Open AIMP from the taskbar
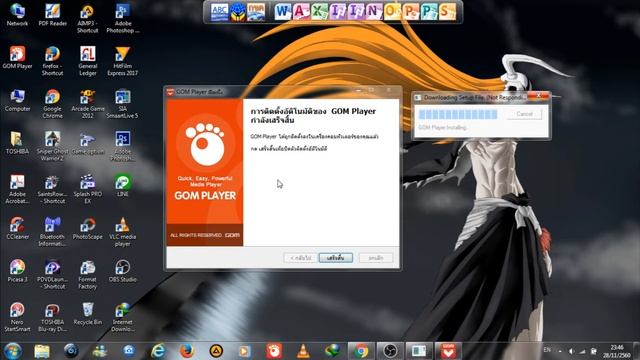Image resolution: width=640 pixels, height=360 pixels. coord(216,351)
